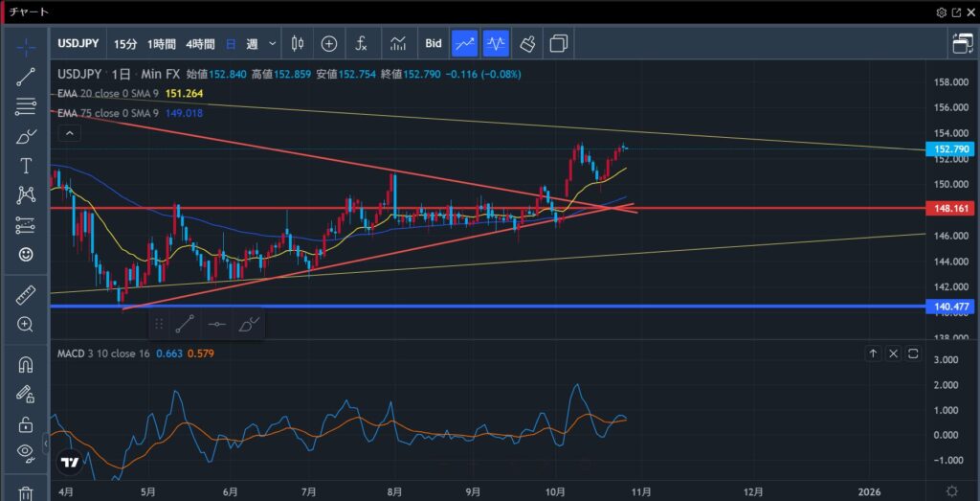Expand the timeframe dropdown arrow
Viewport: 980px width, 501px height.
[273, 43]
